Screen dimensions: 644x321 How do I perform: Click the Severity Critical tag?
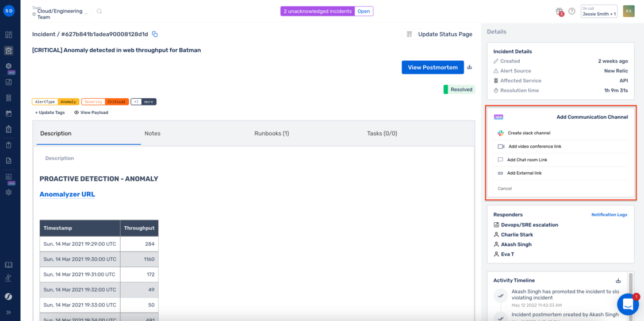pos(105,102)
